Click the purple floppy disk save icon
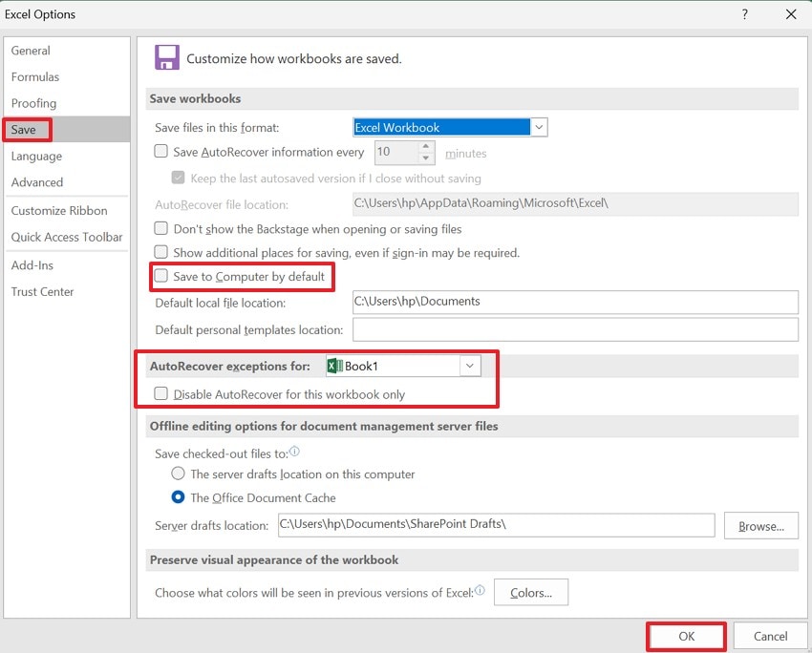 tap(166, 57)
